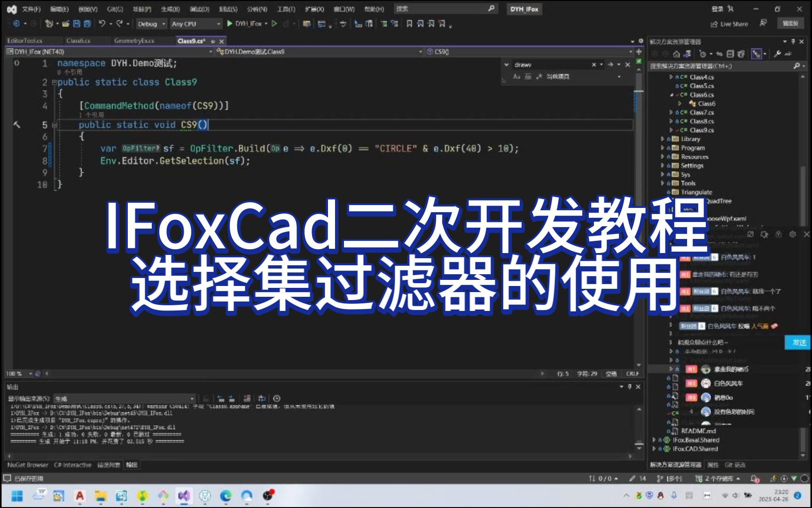812x508 pixels.
Task: Open the 当前项目 search scope dropdown
Action: click(584, 77)
